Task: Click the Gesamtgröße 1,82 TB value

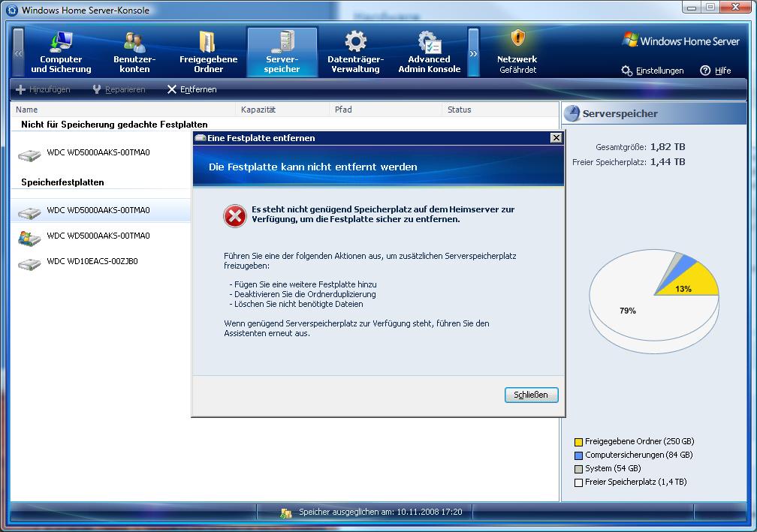Action: click(x=668, y=146)
